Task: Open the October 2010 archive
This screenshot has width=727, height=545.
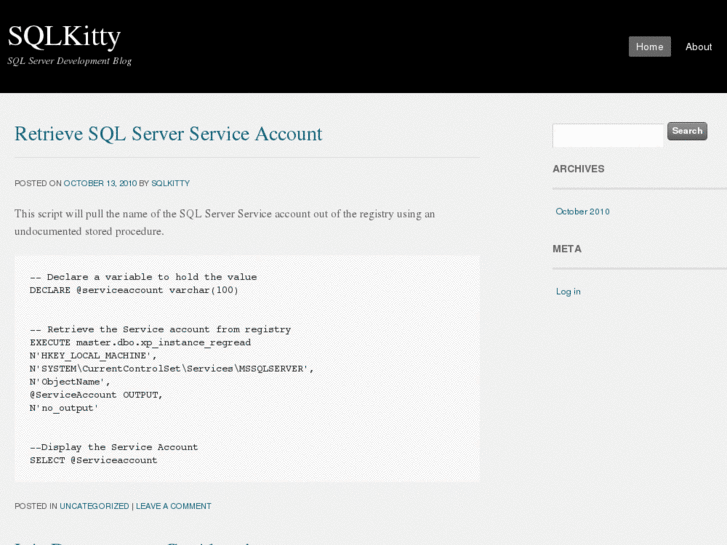Action: click(x=582, y=212)
